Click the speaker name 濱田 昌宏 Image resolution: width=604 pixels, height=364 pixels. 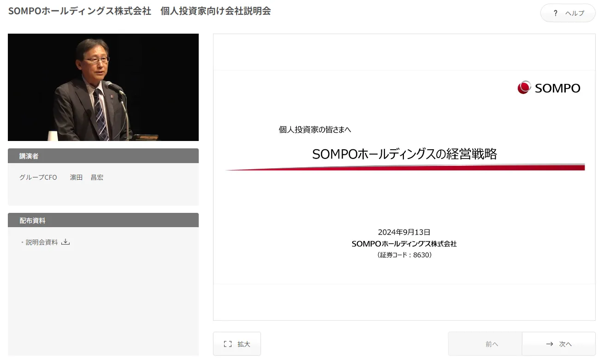[87, 177]
